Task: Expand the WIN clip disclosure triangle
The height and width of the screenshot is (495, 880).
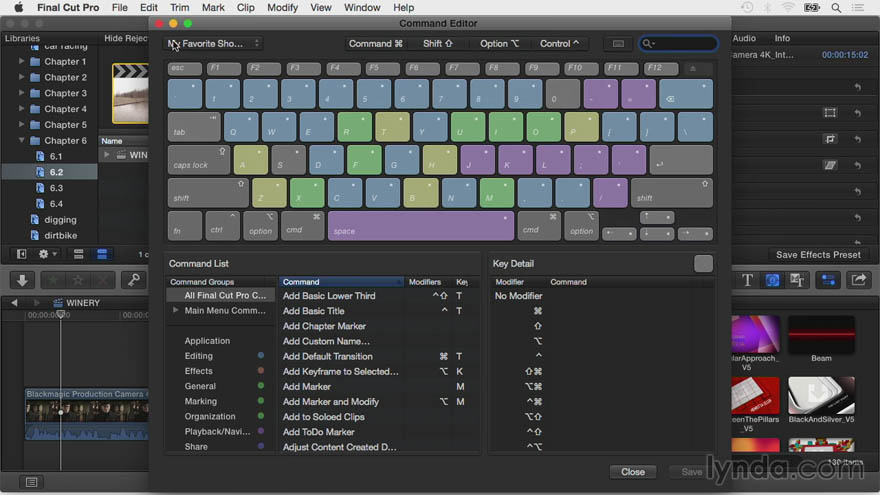Action: 107,155
